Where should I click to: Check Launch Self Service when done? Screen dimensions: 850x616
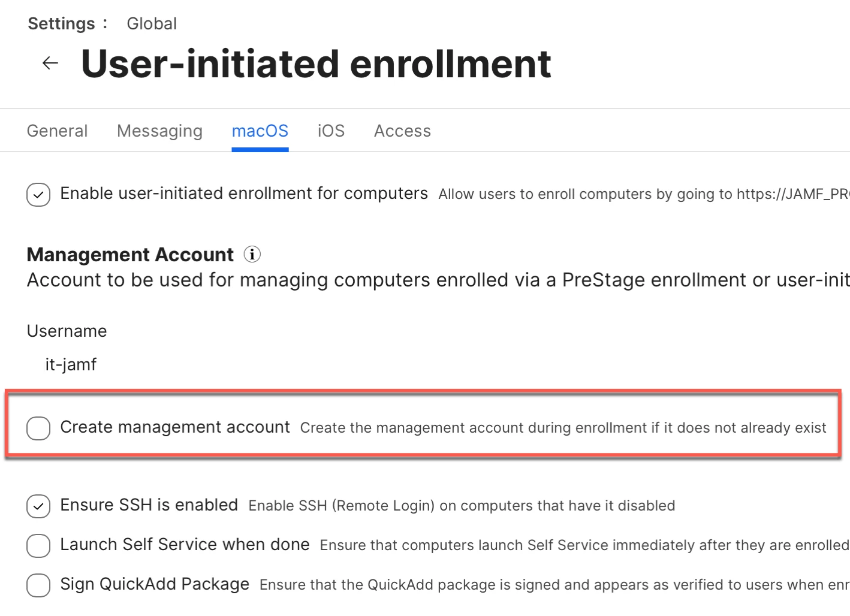click(x=38, y=546)
